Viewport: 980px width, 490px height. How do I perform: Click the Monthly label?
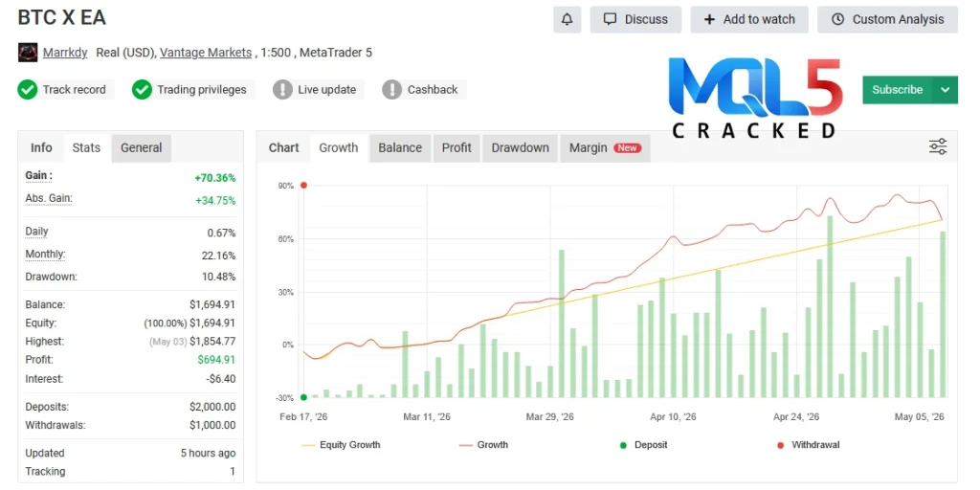(x=45, y=255)
